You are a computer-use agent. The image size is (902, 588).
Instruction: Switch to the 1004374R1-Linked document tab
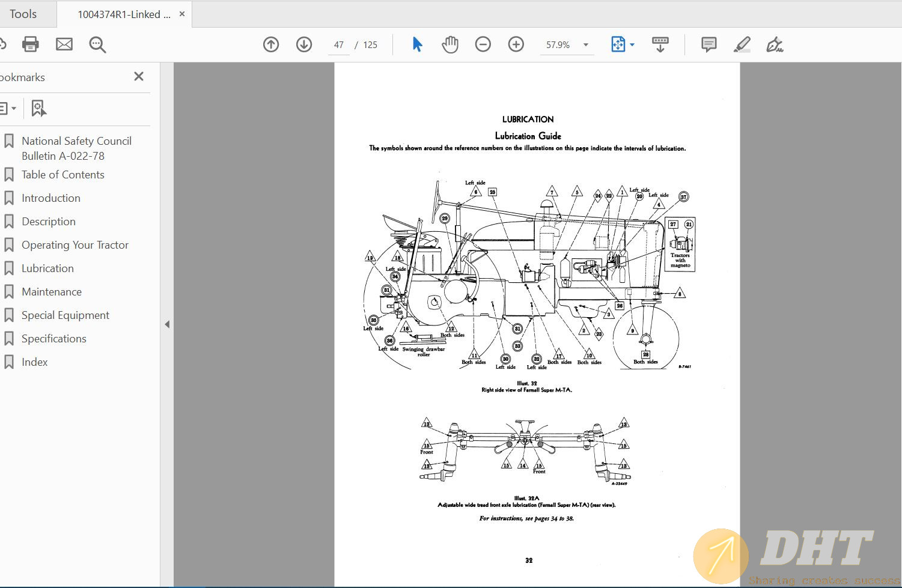pyautogui.click(x=124, y=14)
